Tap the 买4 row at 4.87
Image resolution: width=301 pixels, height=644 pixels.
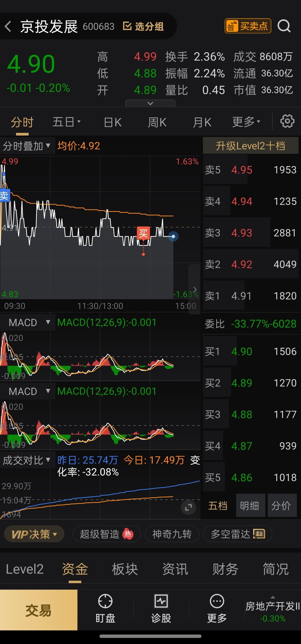coord(251,446)
